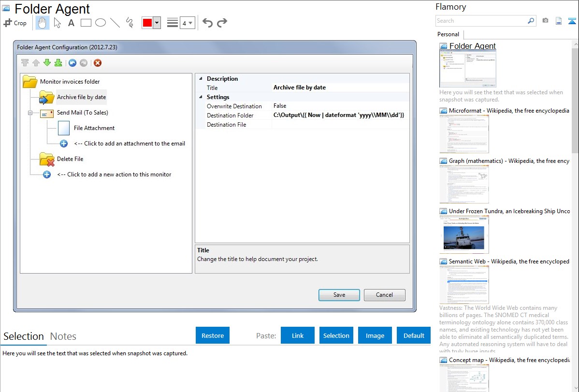Click Save in Folder Agent Configuration

click(339, 295)
